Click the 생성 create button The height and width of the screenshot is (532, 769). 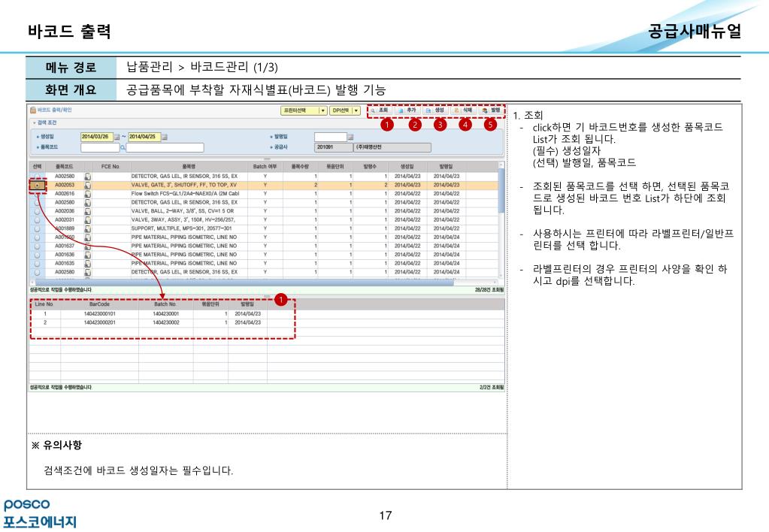(435, 110)
